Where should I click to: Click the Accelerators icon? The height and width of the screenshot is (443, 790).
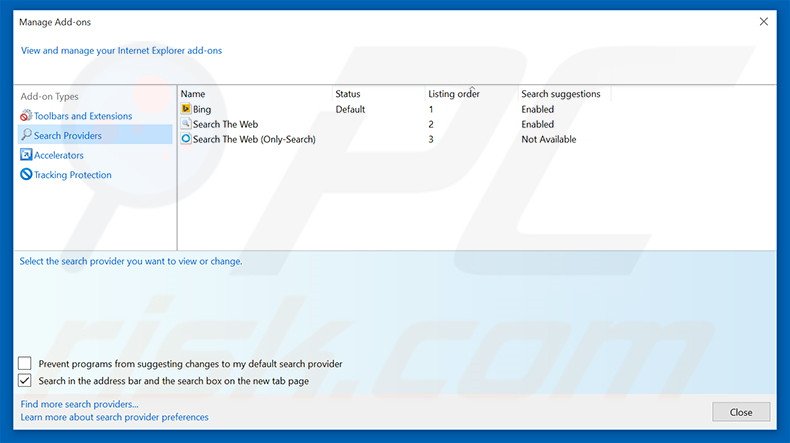26,155
